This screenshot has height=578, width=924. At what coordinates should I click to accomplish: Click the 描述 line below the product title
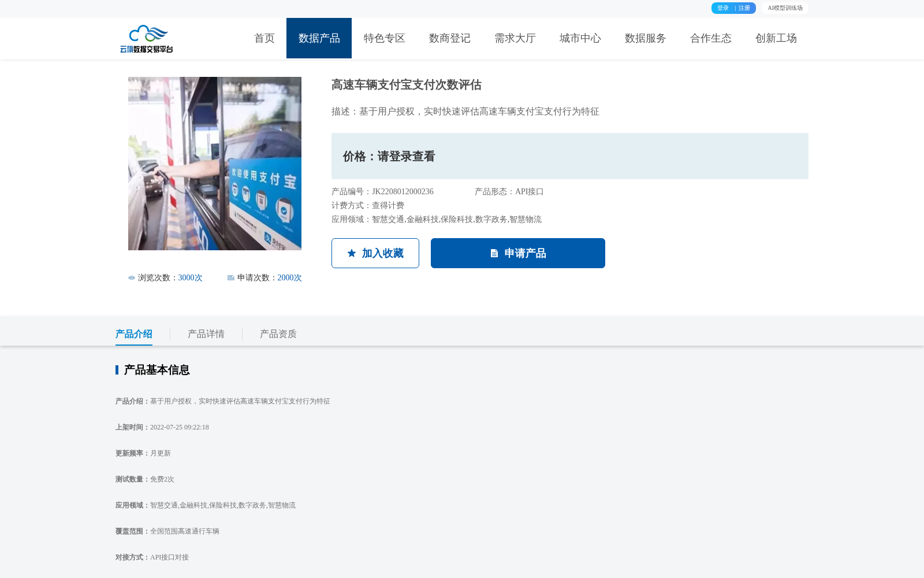click(x=465, y=112)
